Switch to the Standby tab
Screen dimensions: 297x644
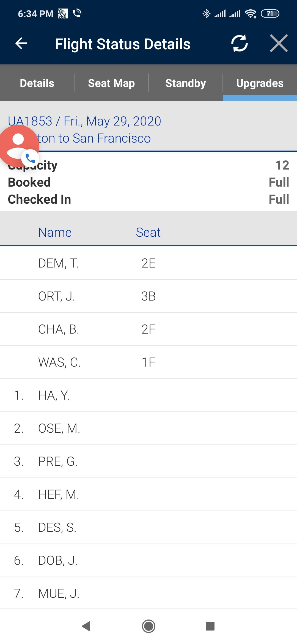point(186,83)
